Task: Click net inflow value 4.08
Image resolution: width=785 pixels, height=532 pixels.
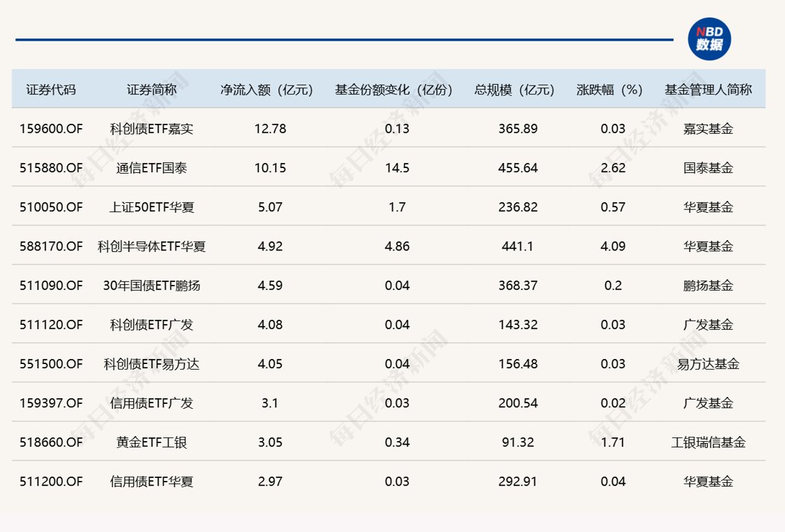Action: click(x=270, y=324)
